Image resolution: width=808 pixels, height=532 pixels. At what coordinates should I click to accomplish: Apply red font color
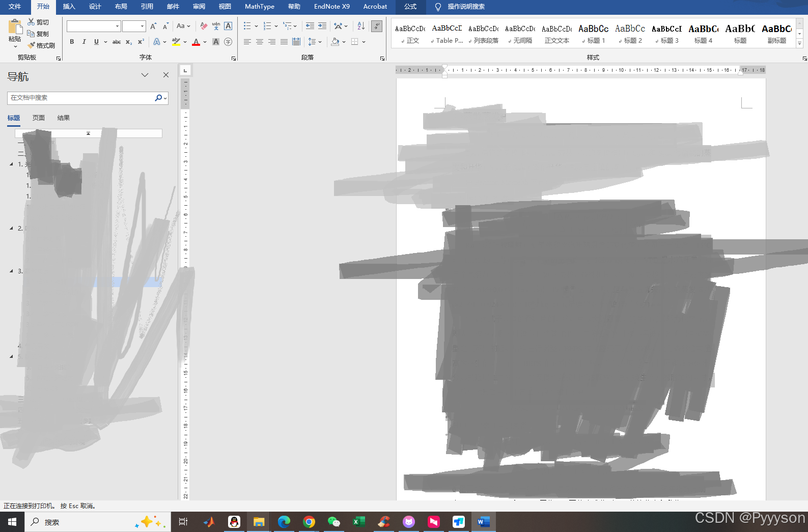click(196, 42)
